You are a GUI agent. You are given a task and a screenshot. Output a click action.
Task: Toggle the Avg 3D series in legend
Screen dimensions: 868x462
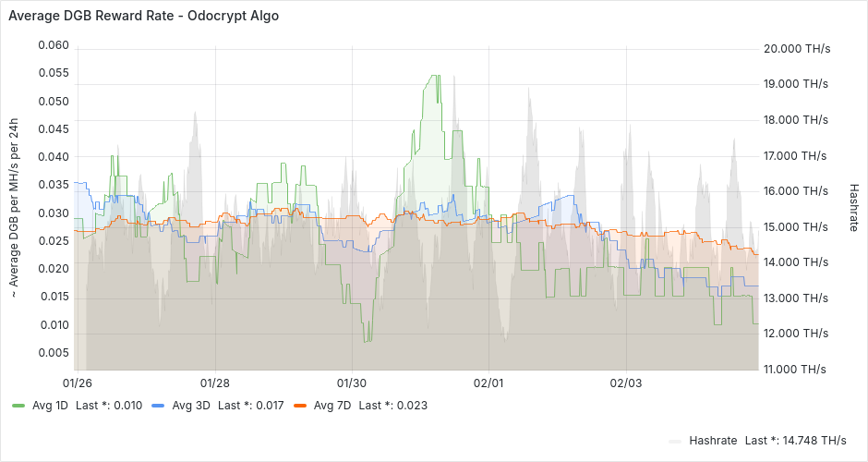pos(191,405)
